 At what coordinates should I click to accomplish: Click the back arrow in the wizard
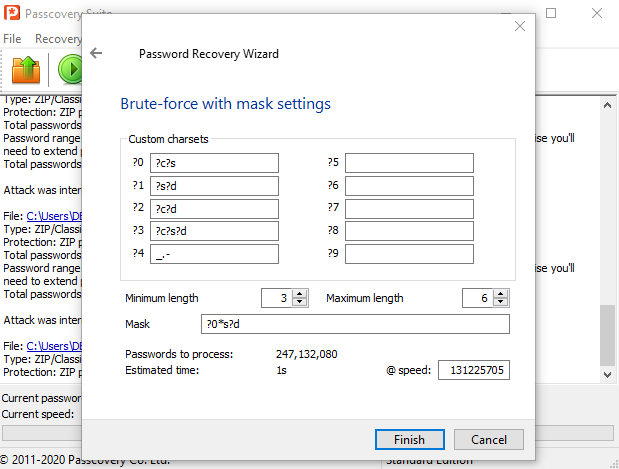pos(96,53)
